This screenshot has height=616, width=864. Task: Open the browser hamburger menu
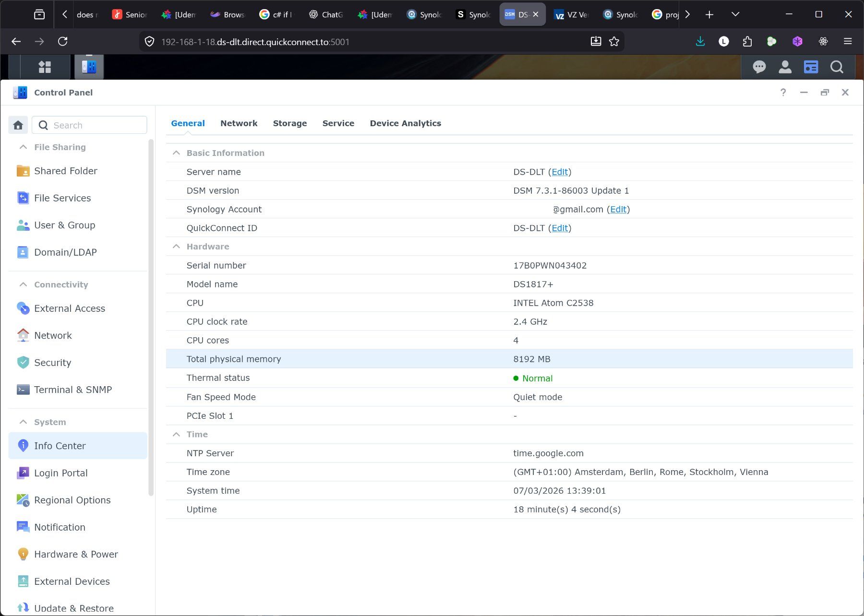tap(848, 42)
